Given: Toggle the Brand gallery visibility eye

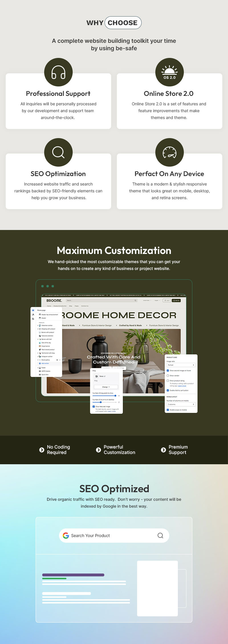Looking at the screenshot, I should [x=57, y=360].
